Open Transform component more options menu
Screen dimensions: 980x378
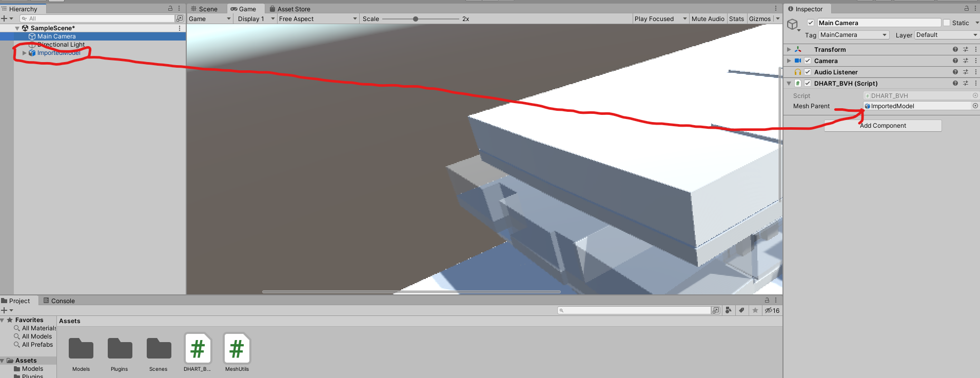point(975,50)
